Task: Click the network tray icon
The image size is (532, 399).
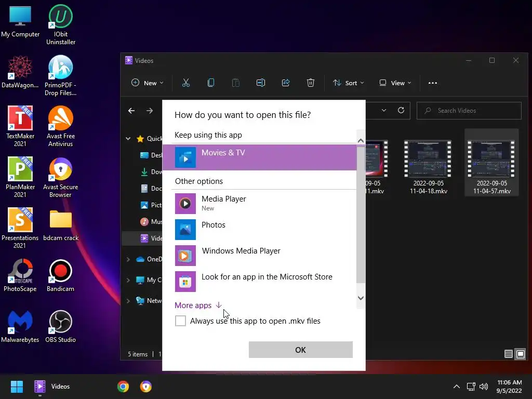Action: click(x=471, y=387)
